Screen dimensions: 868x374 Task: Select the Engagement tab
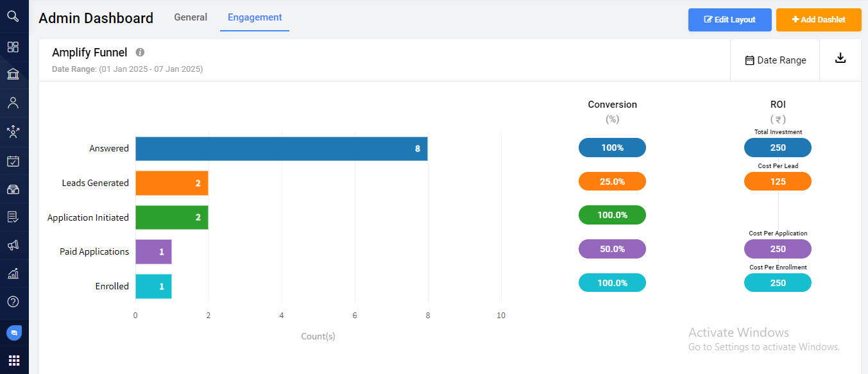pyautogui.click(x=255, y=17)
